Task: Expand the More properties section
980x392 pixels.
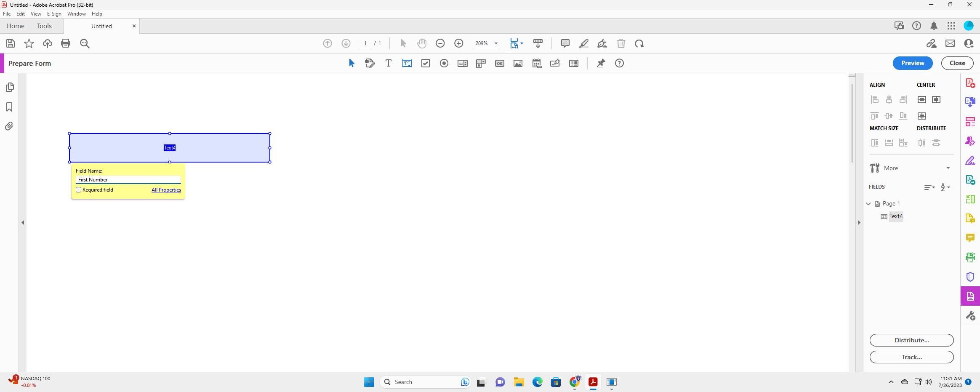Action: coord(948,168)
